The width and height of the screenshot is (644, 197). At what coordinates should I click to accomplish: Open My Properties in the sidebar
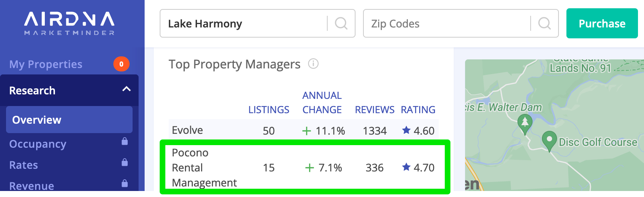click(46, 64)
